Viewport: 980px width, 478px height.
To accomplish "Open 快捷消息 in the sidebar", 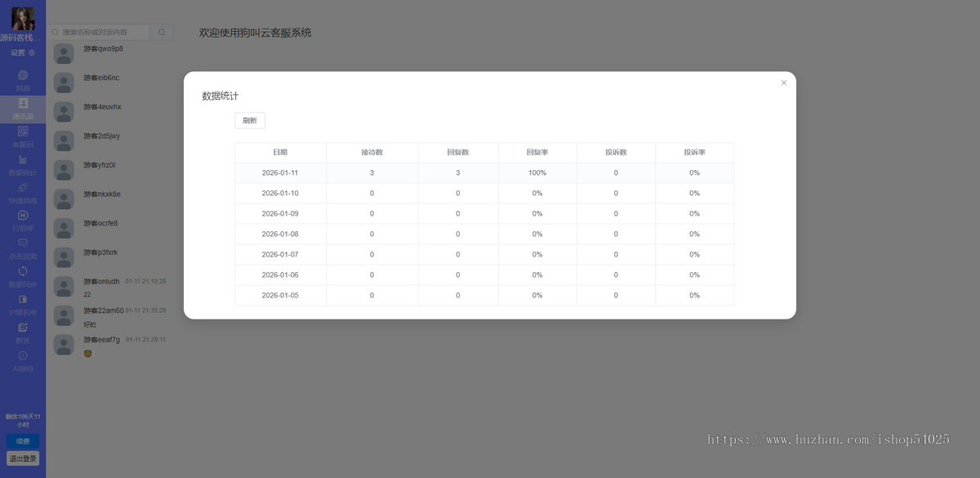I will pos(23,194).
